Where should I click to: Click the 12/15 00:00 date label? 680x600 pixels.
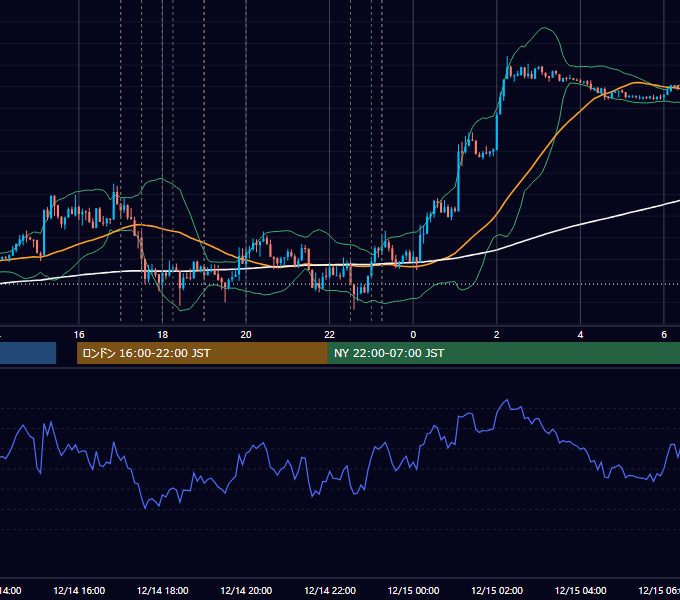[x=413, y=591]
